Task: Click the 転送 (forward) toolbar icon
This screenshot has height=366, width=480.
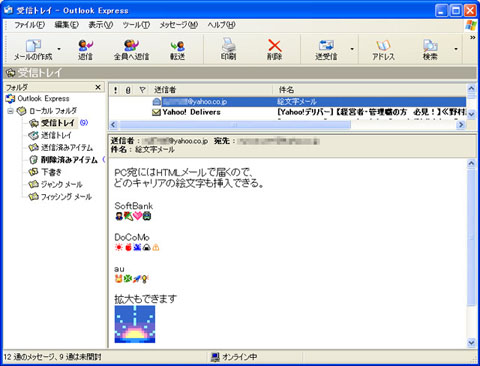Action: (177, 49)
